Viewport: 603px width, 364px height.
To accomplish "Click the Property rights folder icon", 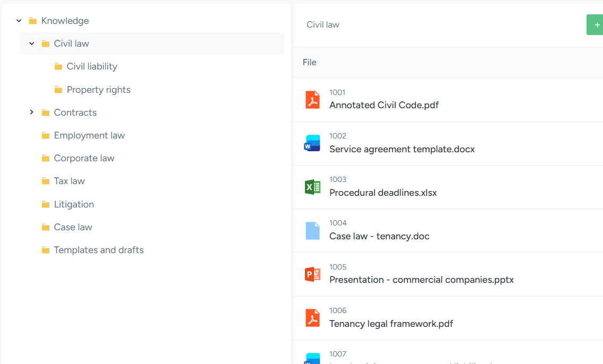I will (58, 90).
